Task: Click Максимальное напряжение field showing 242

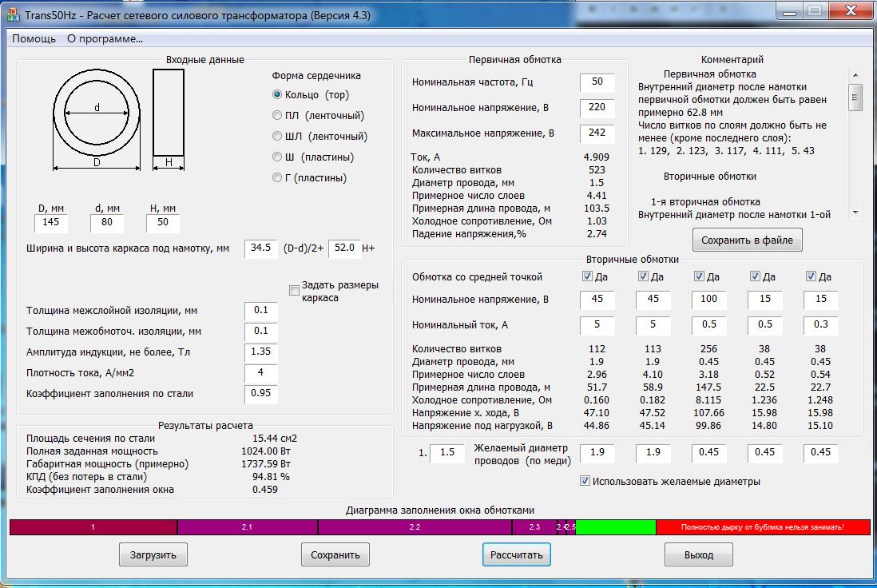Action: tap(597, 133)
